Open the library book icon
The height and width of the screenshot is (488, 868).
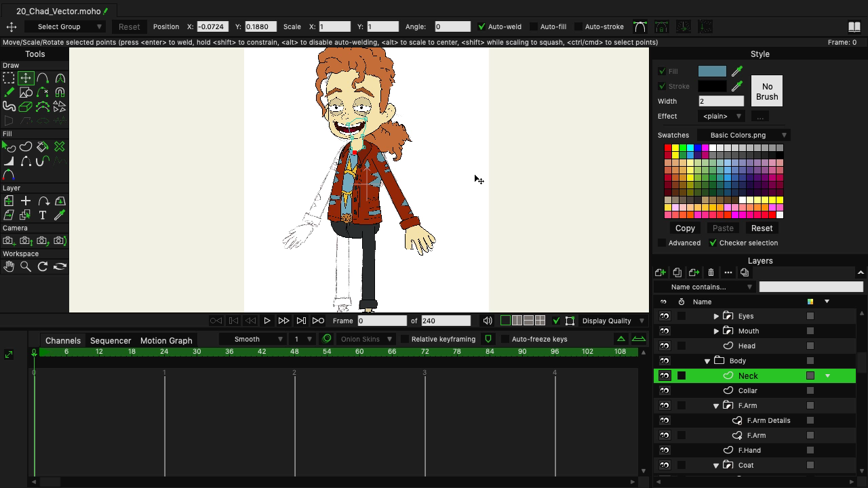tap(854, 26)
